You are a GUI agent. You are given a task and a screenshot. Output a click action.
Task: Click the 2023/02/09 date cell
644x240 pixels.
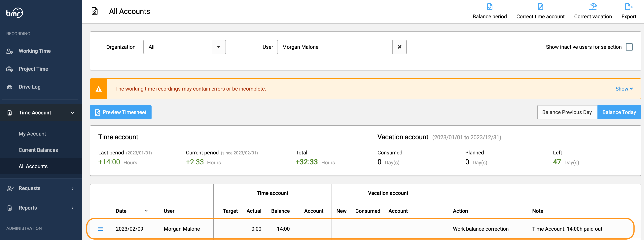129,229
